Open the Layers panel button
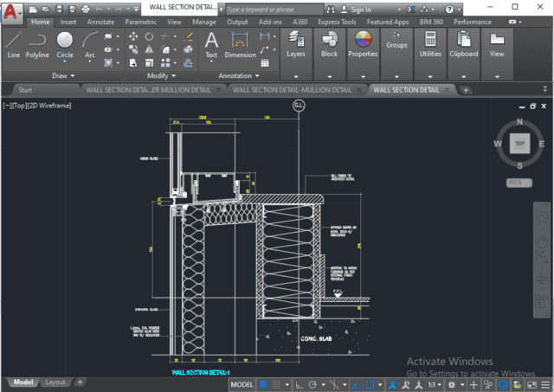554x392 pixels. coord(296,43)
